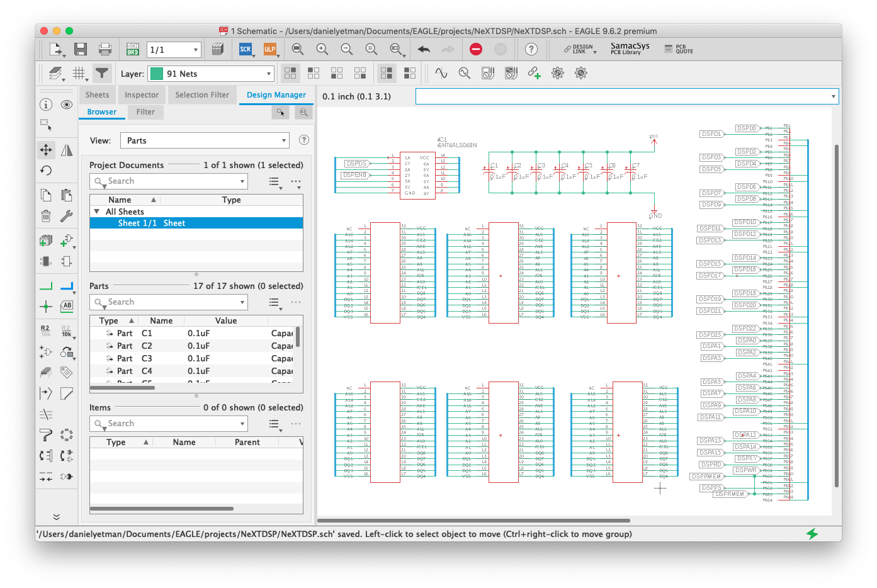This screenshot has height=588, width=877.
Task: Click the PCB Quote button
Action: click(679, 49)
